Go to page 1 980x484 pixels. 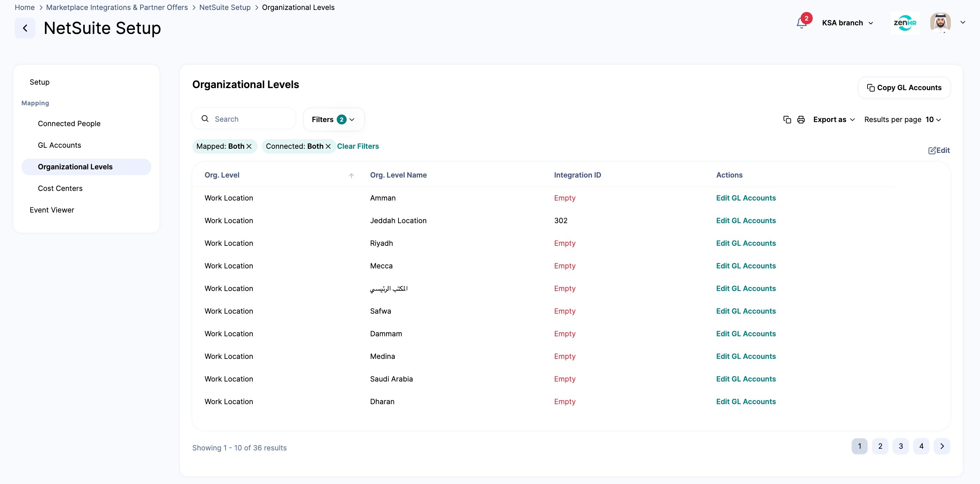tap(859, 446)
